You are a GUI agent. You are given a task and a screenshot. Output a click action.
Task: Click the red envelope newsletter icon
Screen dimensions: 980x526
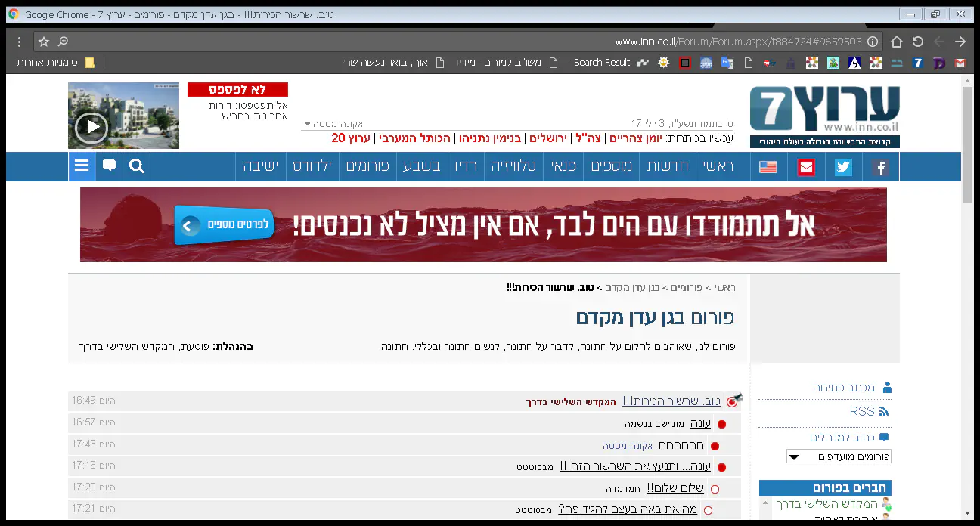[x=806, y=167]
